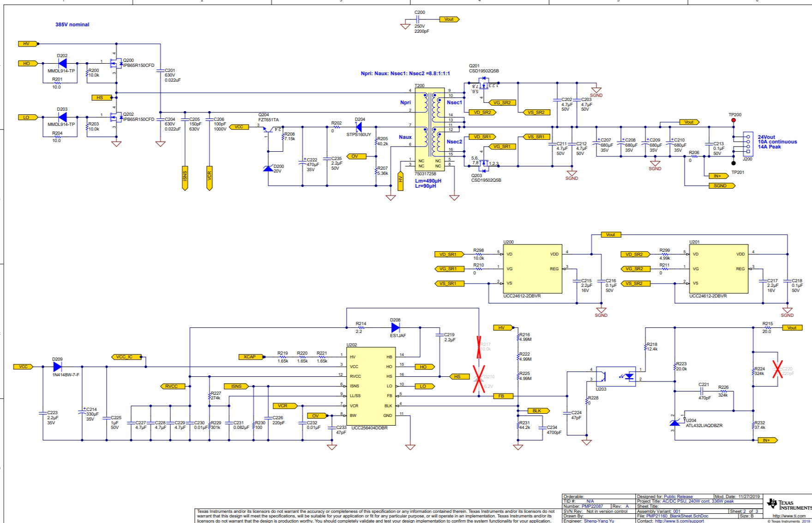The width and height of the screenshot is (812, 523).
Task: Click the XCAP net label
Action: [x=250, y=357]
